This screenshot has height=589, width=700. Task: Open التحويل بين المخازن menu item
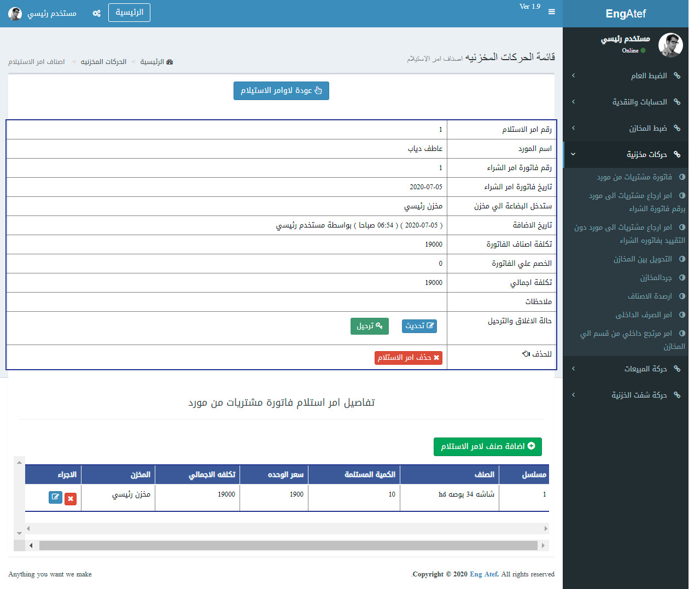click(x=626, y=259)
